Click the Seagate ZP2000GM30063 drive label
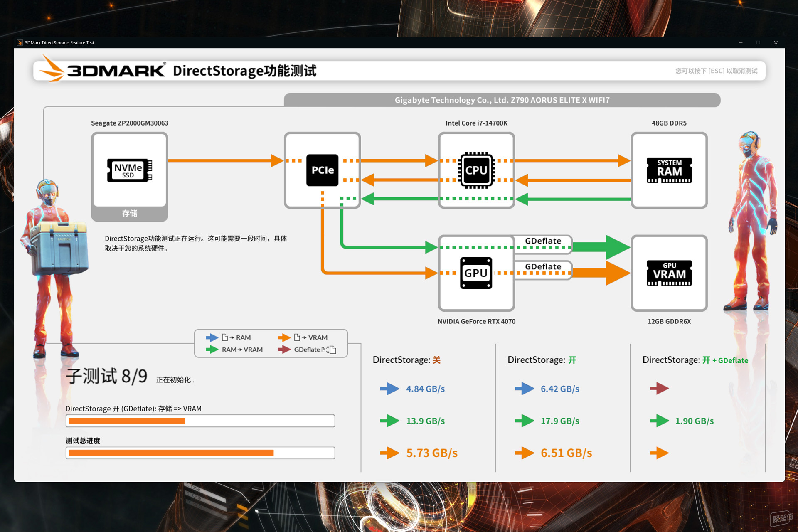Viewport: 798px width, 532px height. coord(130,123)
